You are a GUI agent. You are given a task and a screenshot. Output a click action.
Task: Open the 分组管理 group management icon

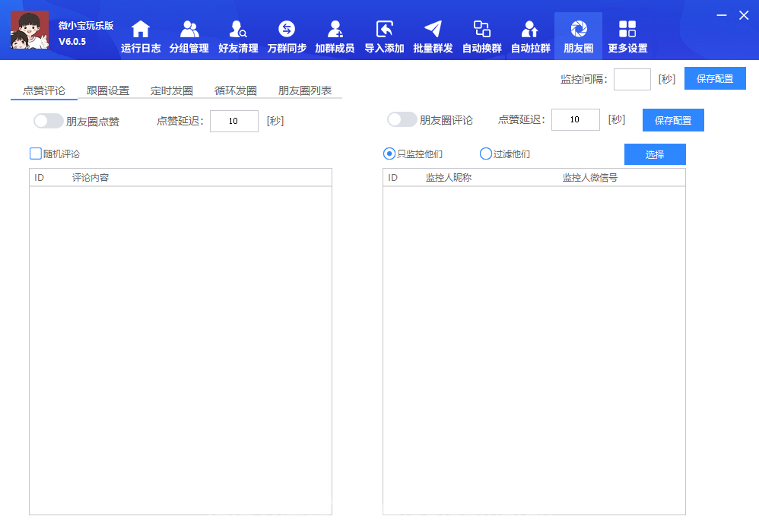[x=189, y=30]
